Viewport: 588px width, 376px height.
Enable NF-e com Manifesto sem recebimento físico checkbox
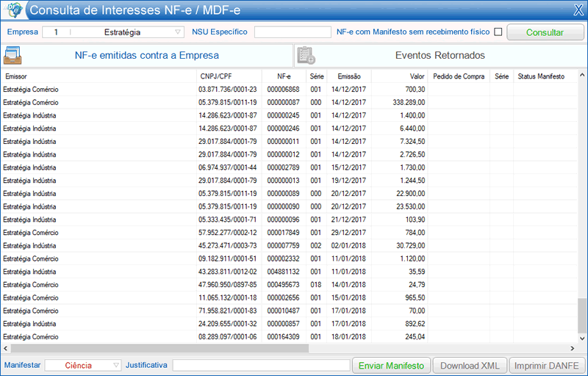click(498, 32)
